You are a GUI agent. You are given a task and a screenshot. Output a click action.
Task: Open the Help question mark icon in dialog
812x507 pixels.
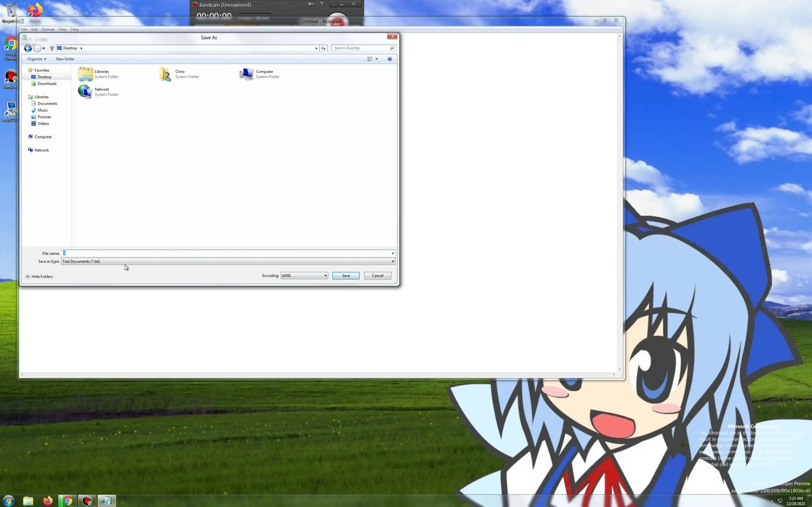click(390, 59)
